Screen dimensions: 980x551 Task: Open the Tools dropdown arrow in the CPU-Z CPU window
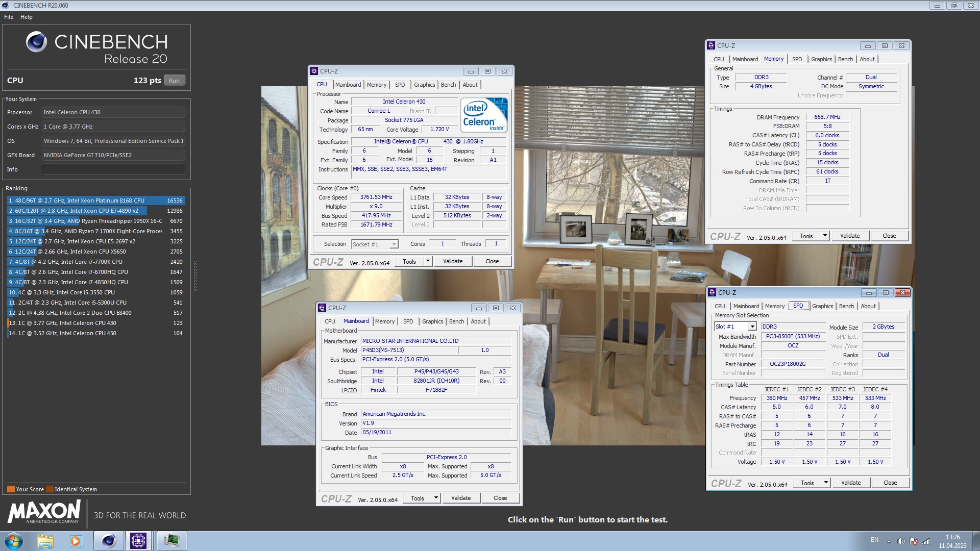[428, 261]
